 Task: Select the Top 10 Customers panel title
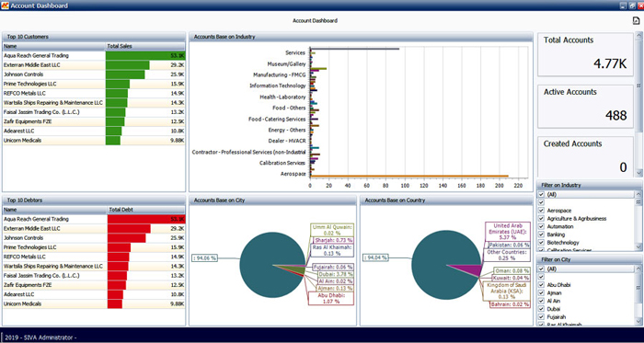(28, 37)
